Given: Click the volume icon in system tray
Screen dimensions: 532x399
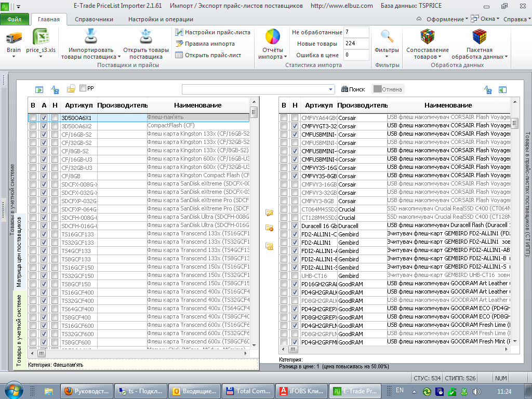Looking at the screenshot, I should [477, 392].
